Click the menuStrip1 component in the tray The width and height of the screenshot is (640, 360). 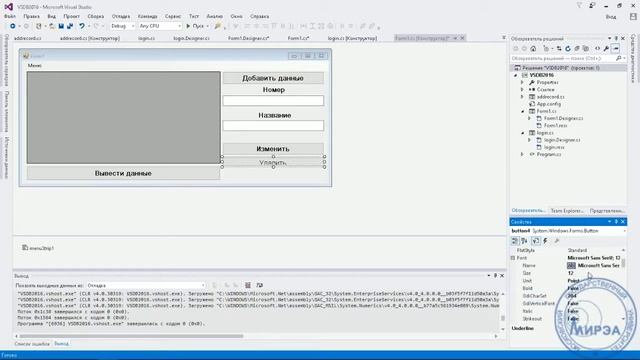[x=38, y=248]
